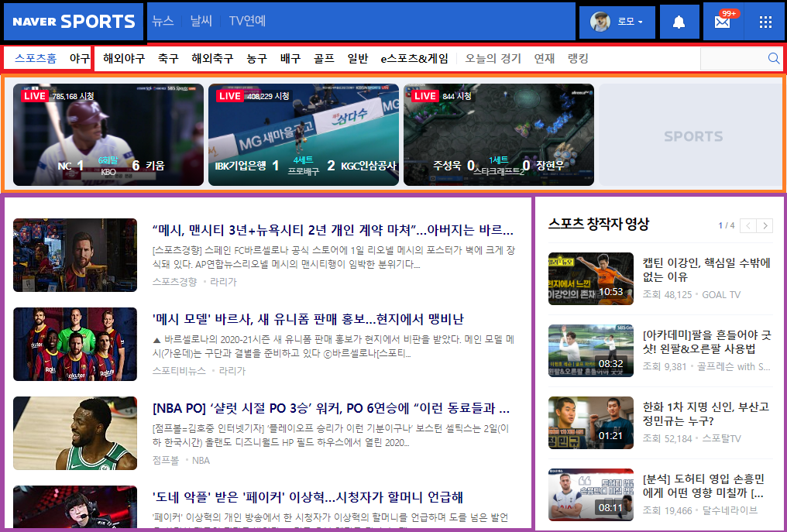Open the [NBA PO] 워커 headline

click(332, 409)
